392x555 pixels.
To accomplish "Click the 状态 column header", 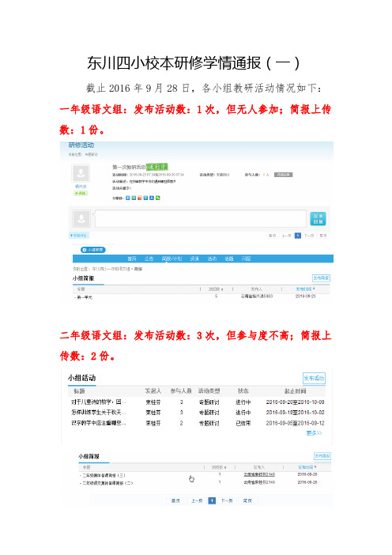I will pyautogui.click(x=243, y=391).
